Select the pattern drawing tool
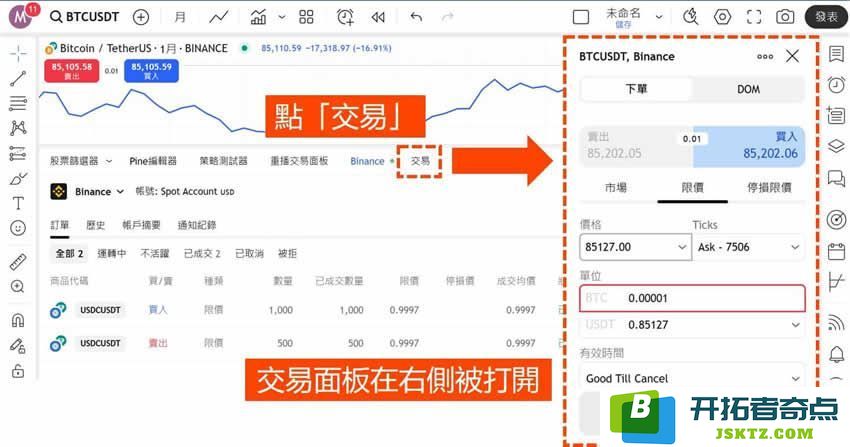Viewport: 850px width, 447px height. click(x=18, y=128)
